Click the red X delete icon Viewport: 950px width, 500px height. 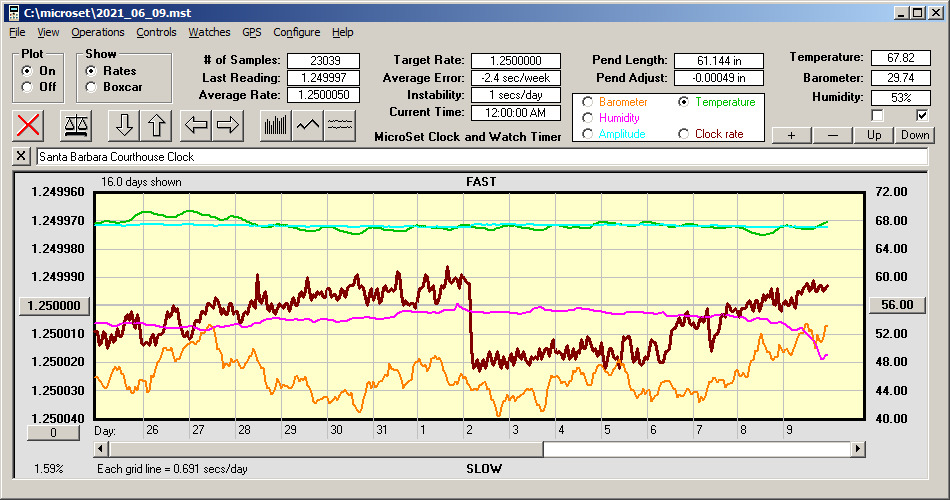[28, 125]
